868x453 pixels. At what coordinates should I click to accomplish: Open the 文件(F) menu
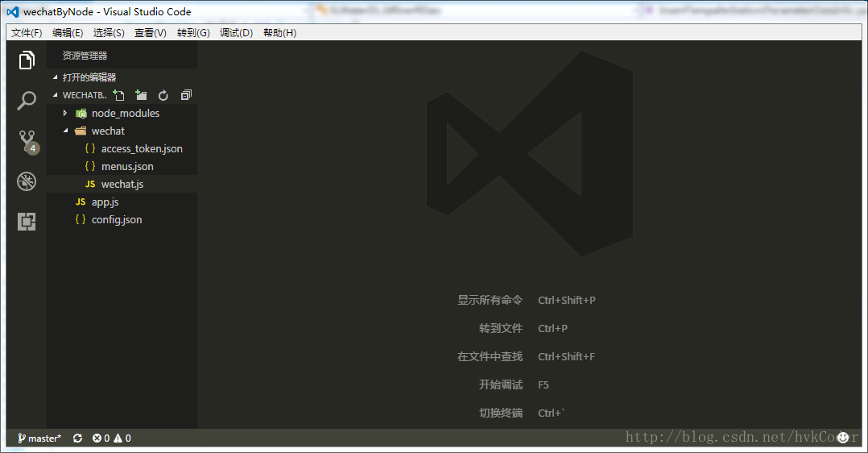(27, 33)
